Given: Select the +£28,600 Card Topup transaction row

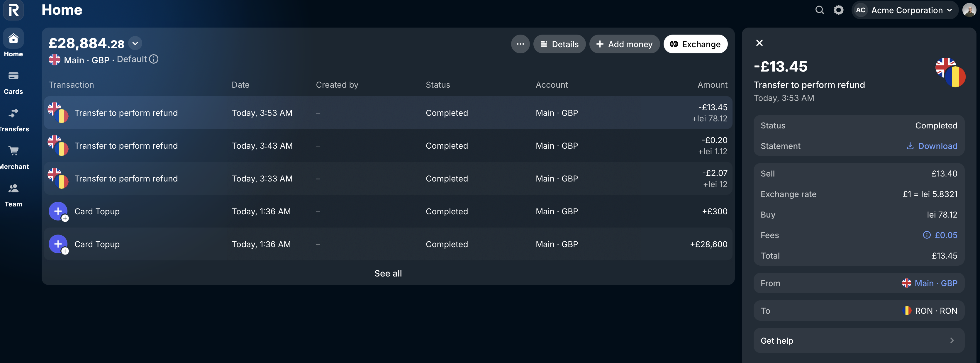Looking at the screenshot, I should (388, 244).
